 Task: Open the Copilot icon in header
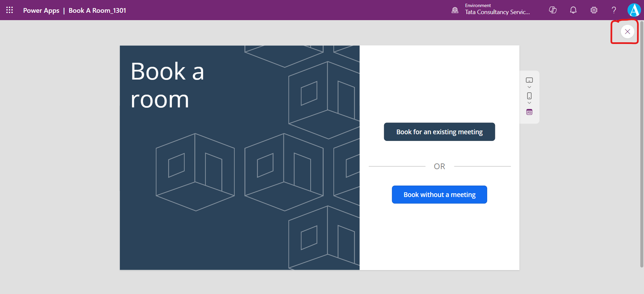tap(553, 10)
